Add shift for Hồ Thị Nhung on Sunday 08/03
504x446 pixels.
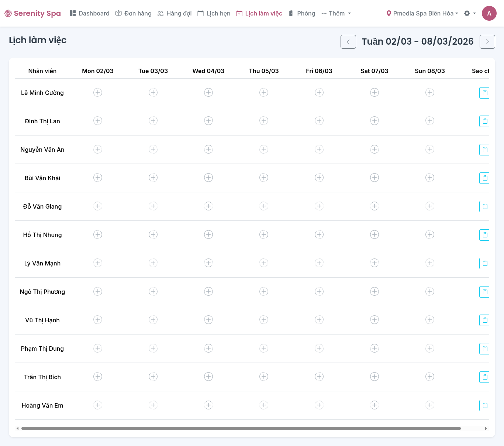point(430,234)
